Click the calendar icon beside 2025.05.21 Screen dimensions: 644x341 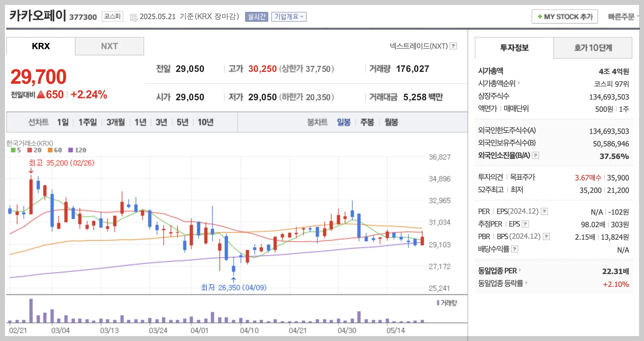pos(134,17)
